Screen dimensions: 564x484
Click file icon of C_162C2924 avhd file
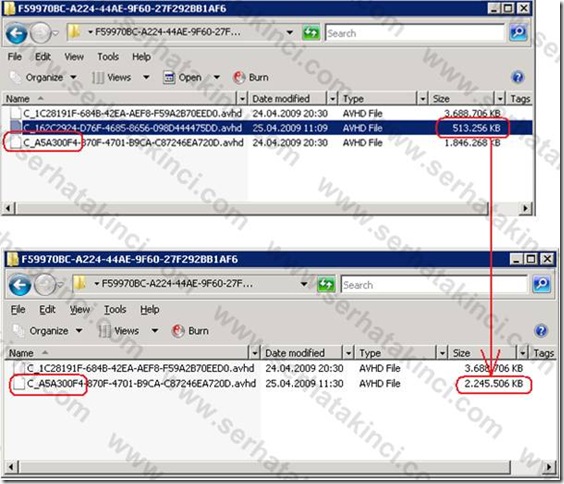pos(15,128)
